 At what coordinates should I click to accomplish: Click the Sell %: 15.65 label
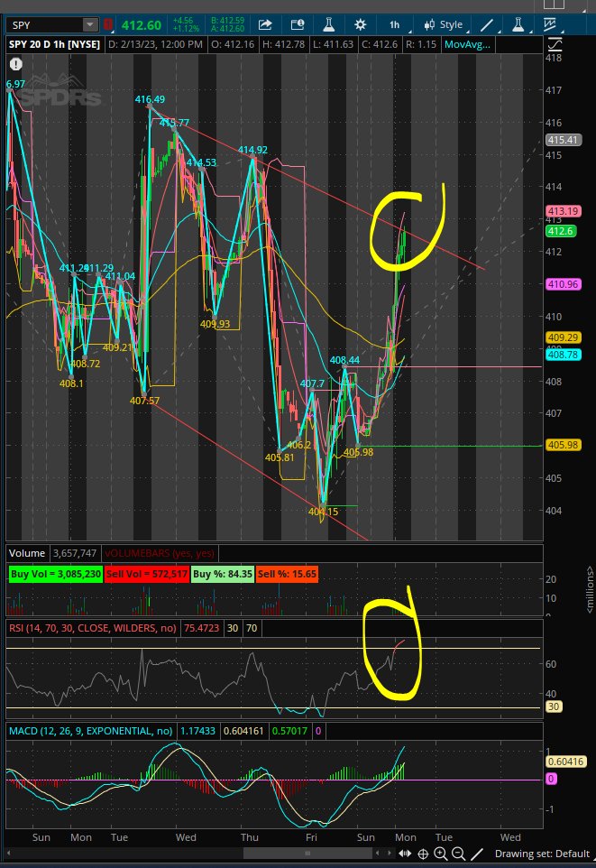(287, 574)
